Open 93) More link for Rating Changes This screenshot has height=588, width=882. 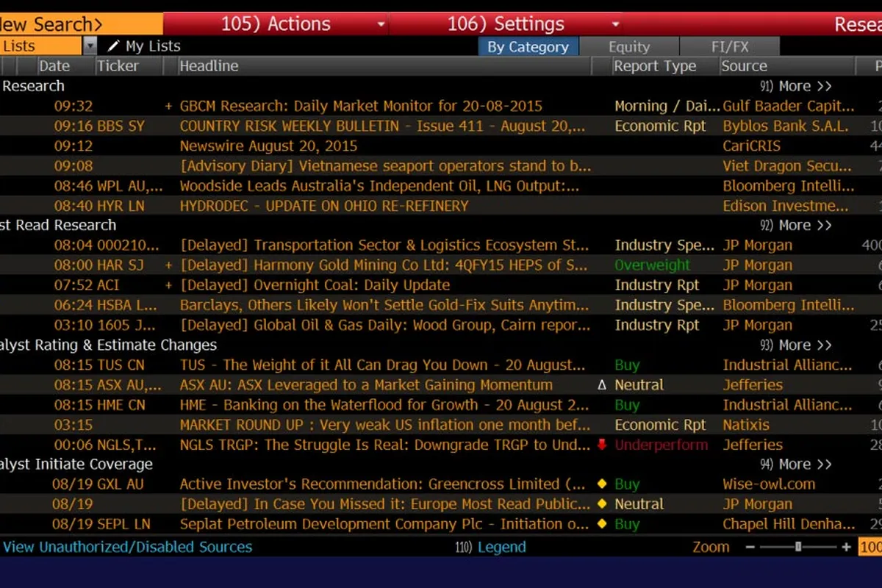(796, 345)
